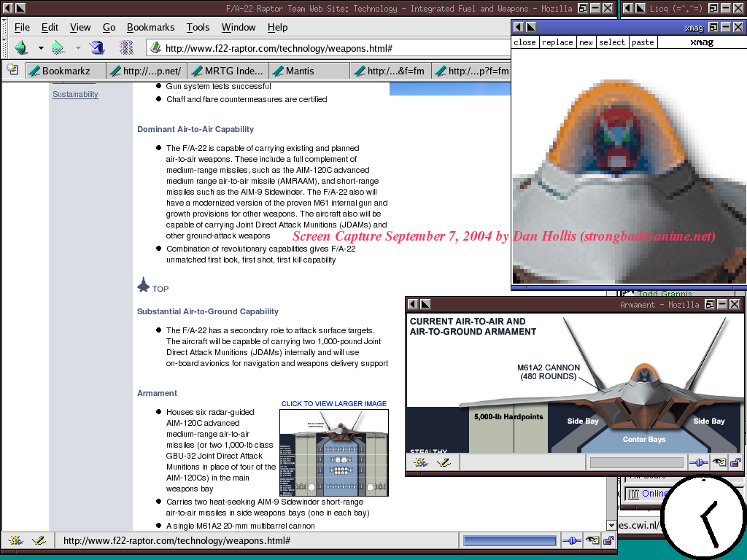The height and width of the screenshot is (560, 747).
Task: Click the armament diagram thumbnail image
Action: (333, 452)
